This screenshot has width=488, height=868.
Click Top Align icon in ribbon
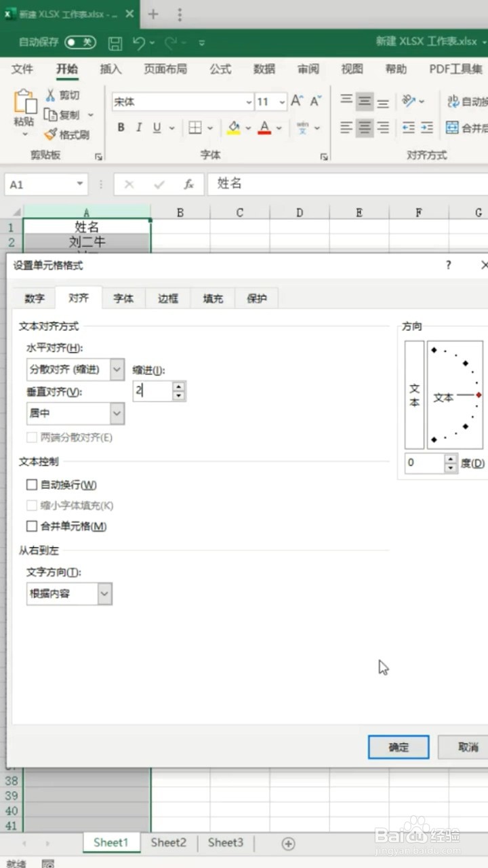[x=346, y=102]
